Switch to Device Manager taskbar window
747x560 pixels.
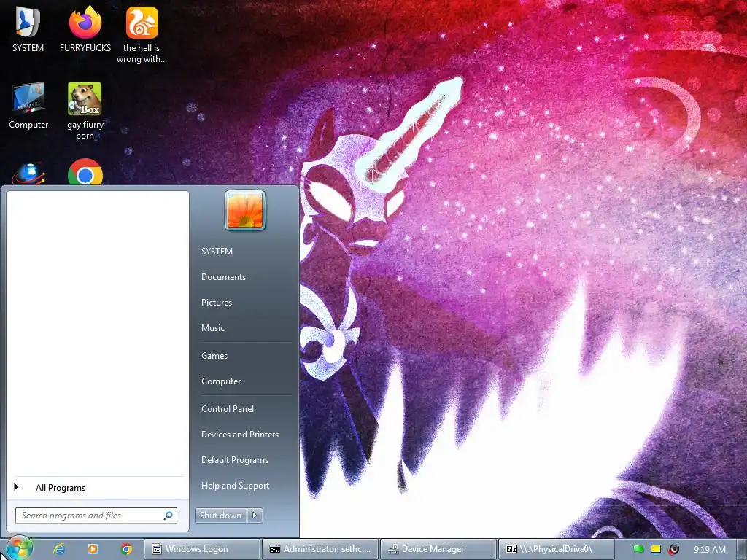(x=438, y=549)
